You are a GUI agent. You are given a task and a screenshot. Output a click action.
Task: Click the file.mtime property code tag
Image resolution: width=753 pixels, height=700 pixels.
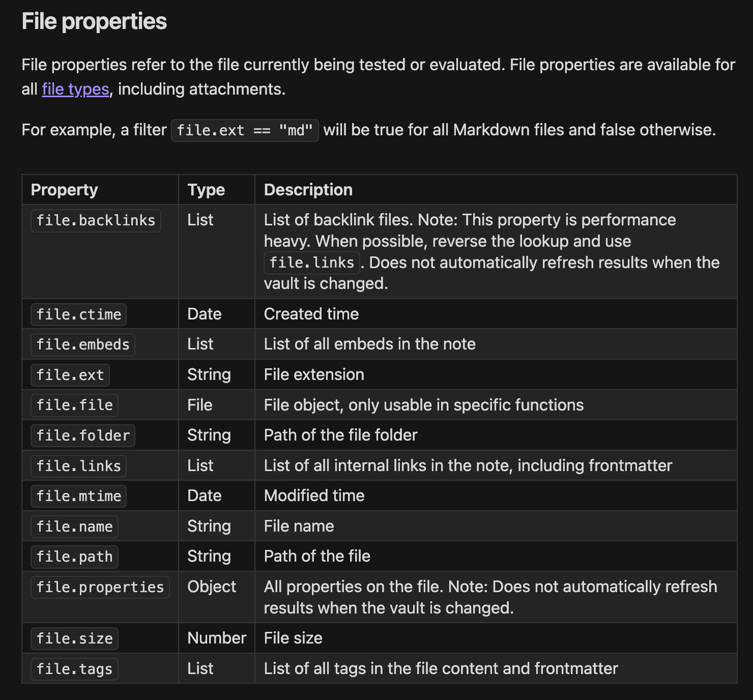(x=79, y=497)
